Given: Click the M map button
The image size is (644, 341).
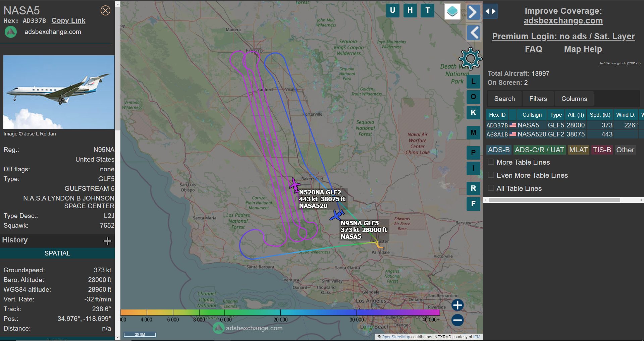Looking at the screenshot, I should coord(473,133).
